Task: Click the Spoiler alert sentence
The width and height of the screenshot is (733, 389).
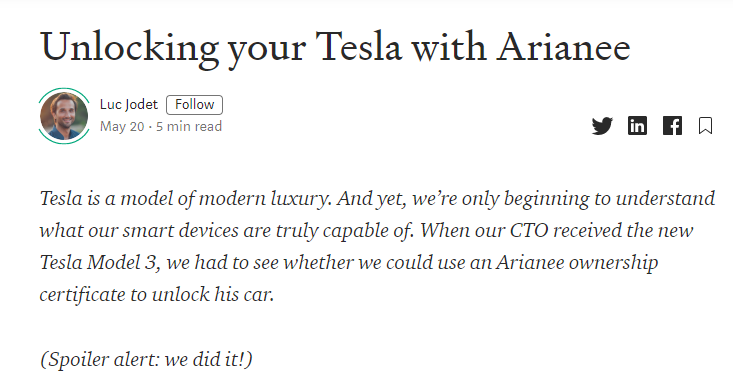Action: coord(146,359)
